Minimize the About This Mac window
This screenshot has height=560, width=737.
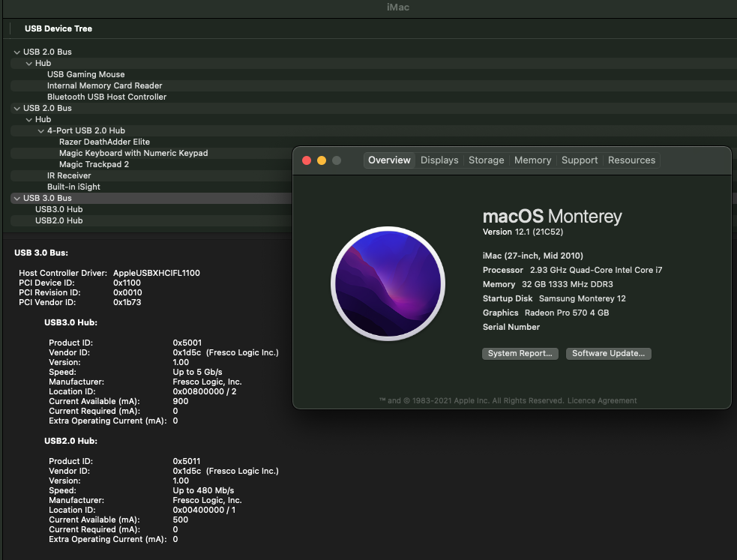point(322,160)
